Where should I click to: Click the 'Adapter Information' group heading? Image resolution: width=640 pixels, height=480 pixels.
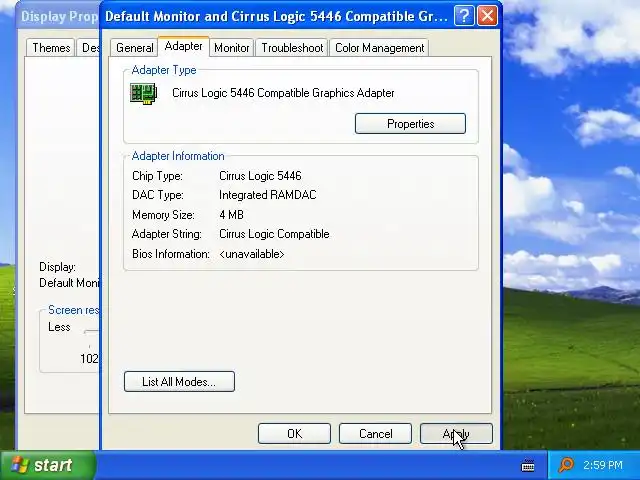pos(178,156)
